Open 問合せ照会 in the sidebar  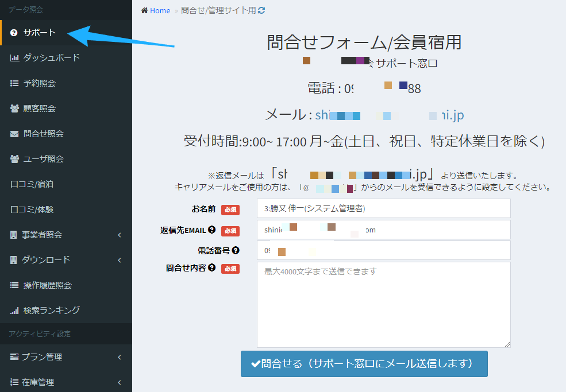(x=66, y=134)
